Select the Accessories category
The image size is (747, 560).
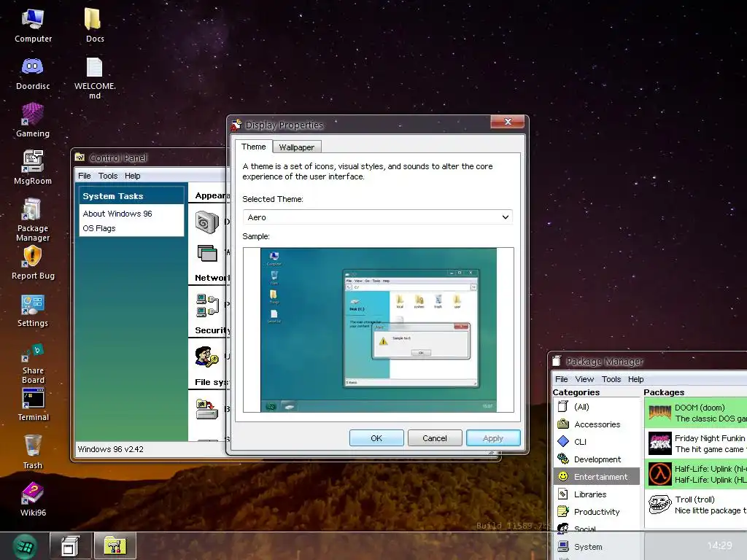click(x=597, y=424)
